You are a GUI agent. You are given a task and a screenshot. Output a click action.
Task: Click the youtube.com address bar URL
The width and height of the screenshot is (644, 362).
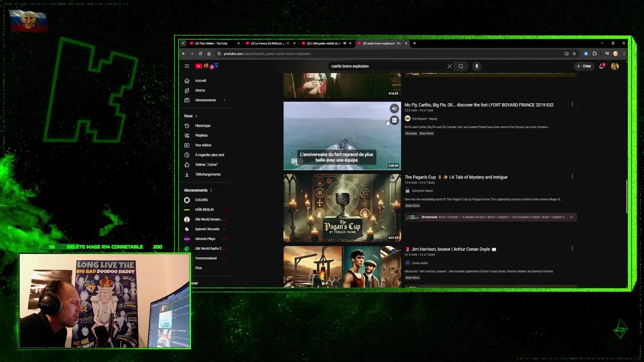pyautogui.click(x=267, y=54)
